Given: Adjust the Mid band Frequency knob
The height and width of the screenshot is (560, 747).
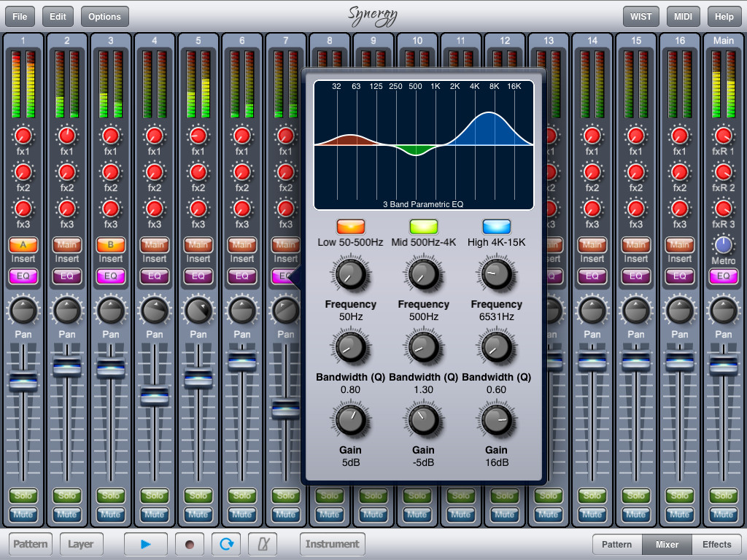Looking at the screenshot, I should pyautogui.click(x=424, y=274).
